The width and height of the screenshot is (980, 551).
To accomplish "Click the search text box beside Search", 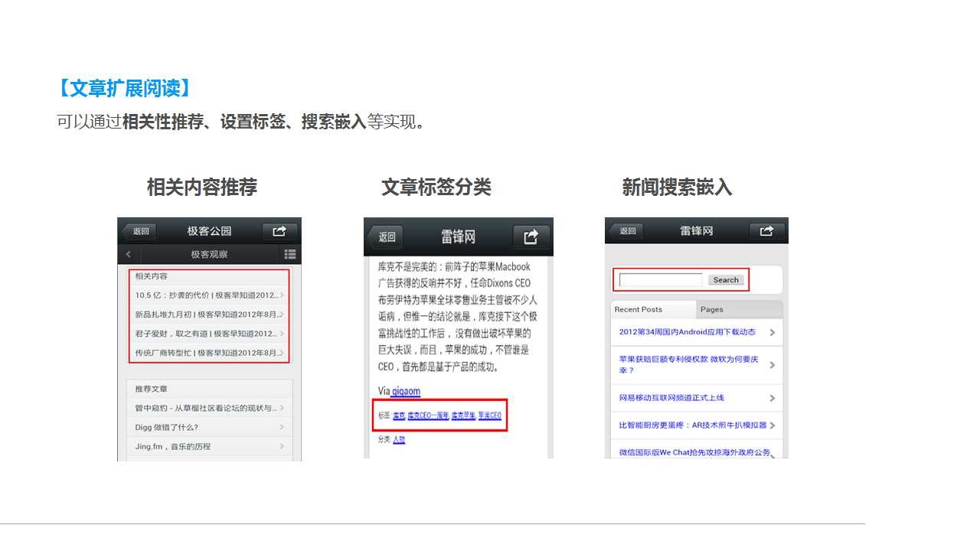I will click(661, 280).
